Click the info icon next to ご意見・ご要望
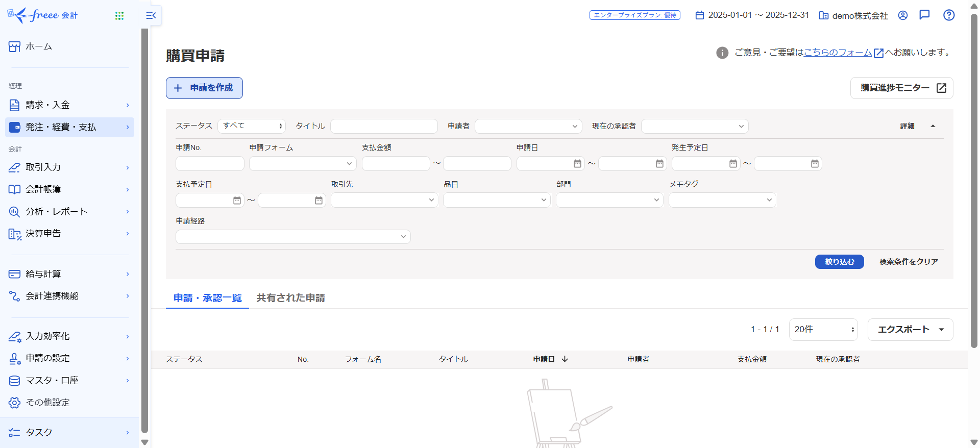Image resolution: width=980 pixels, height=448 pixels. coord(722,53)
